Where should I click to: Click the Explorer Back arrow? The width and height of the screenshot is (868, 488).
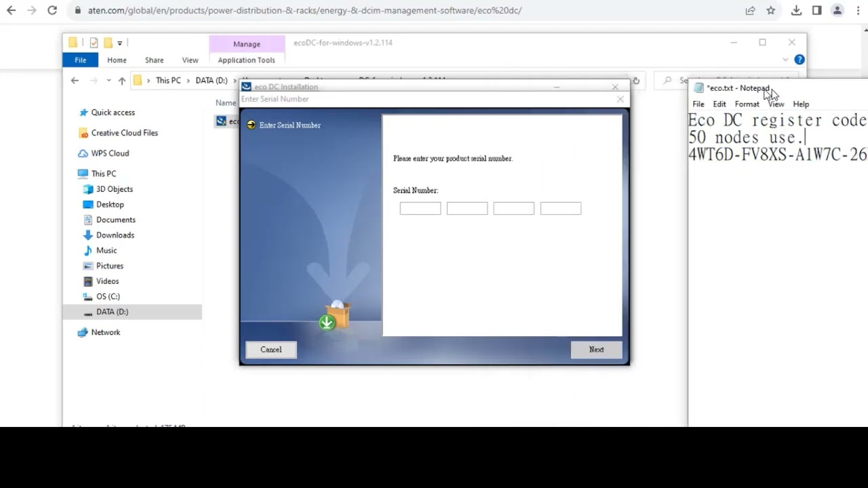pos(75,81)
